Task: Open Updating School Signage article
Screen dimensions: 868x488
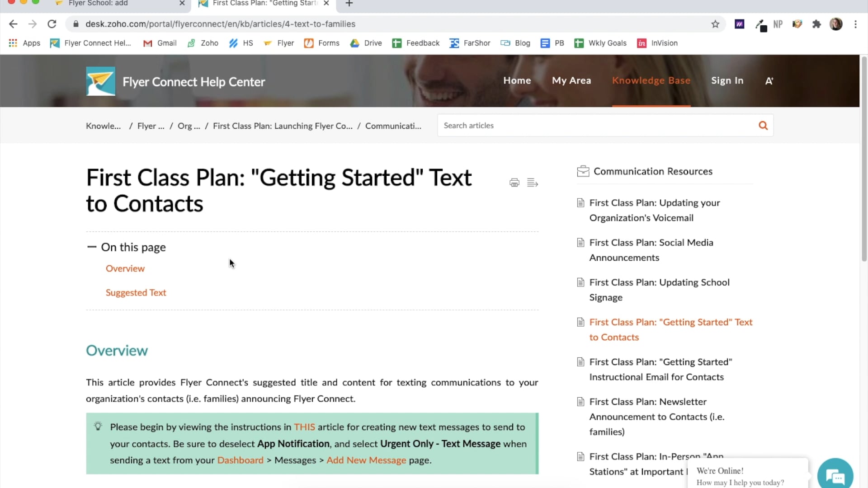Action: click(659, 290)
